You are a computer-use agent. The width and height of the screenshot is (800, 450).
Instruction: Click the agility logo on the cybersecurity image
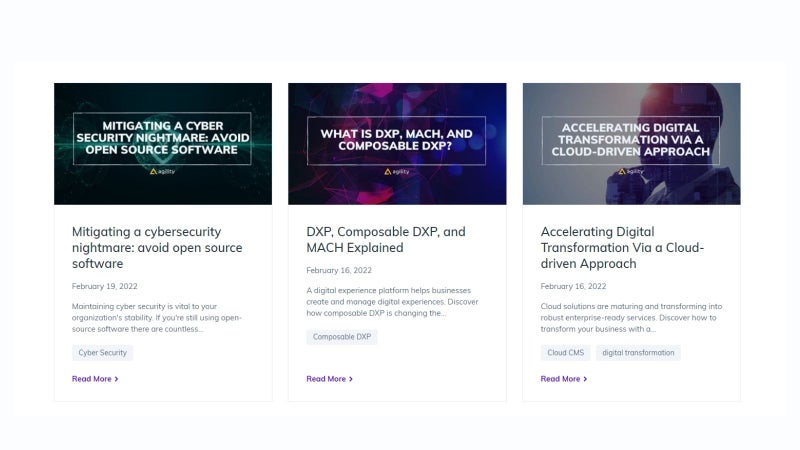162,171
